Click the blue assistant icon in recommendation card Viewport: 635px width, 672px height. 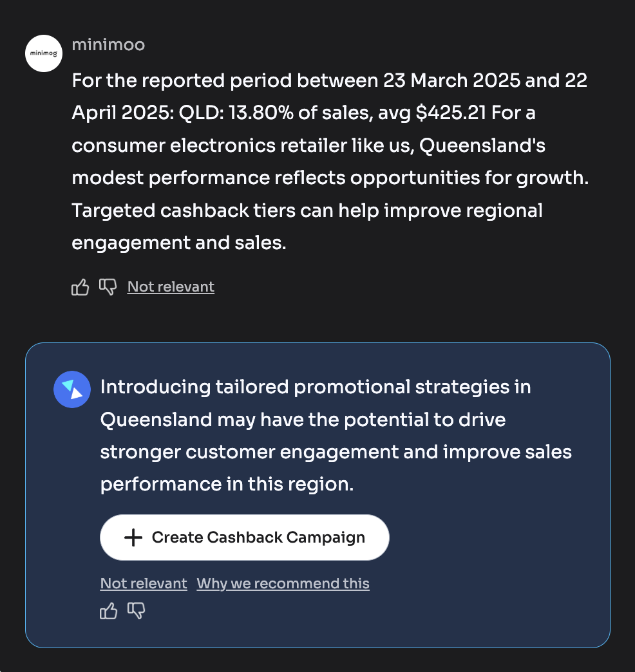tap(71, 389)
